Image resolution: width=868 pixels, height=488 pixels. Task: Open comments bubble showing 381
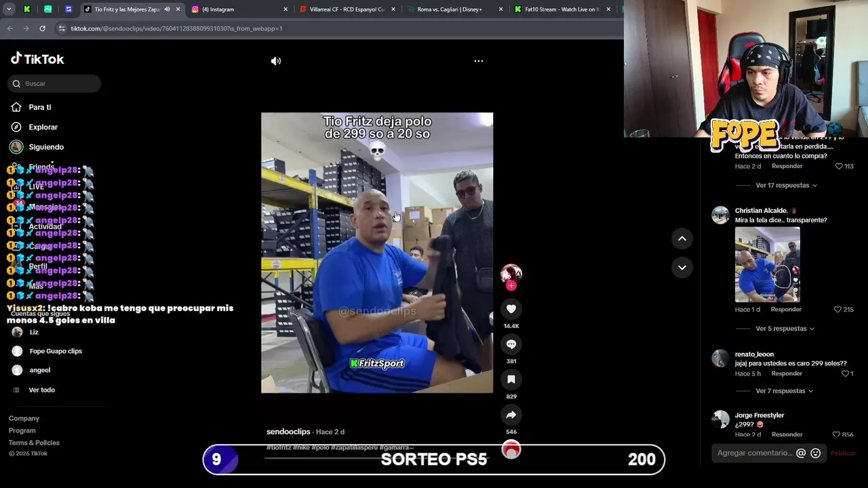point(511,344)
